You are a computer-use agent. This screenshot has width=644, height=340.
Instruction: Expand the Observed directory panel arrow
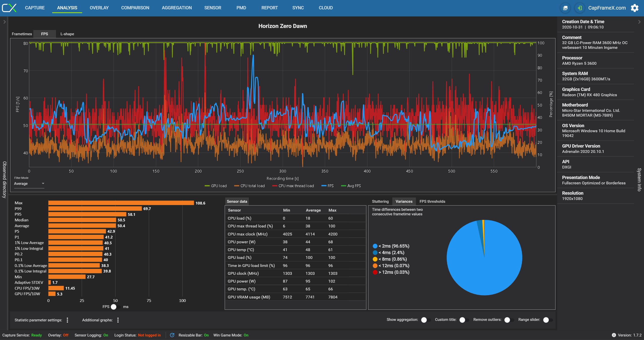4,22
